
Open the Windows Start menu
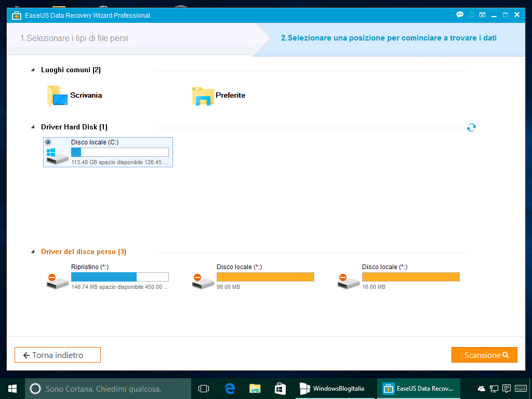click(12, 389)
